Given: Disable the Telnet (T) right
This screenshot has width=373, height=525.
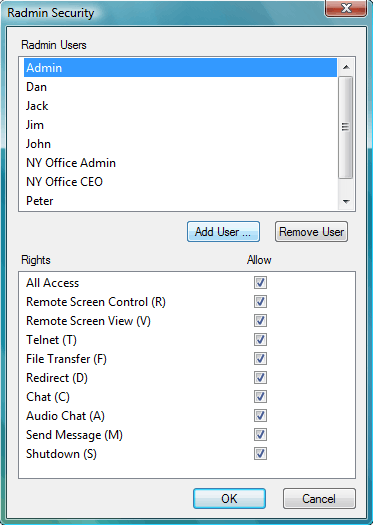Looking at the screenshot, I should click(260, 340).
